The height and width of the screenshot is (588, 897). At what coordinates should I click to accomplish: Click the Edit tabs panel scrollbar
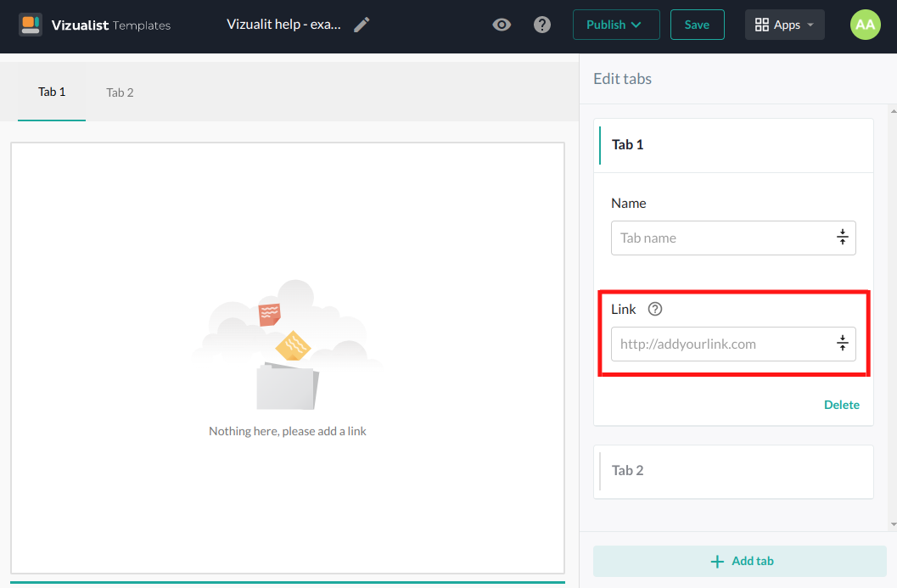891,314
